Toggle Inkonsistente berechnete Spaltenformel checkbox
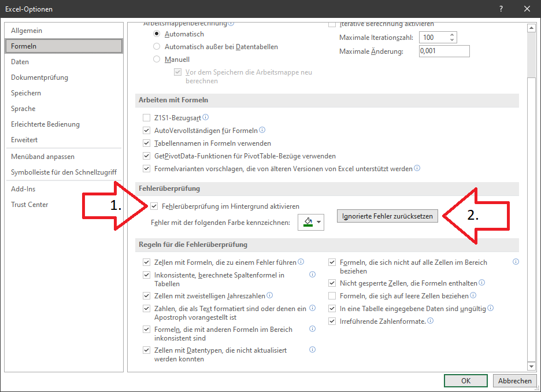 147,275
